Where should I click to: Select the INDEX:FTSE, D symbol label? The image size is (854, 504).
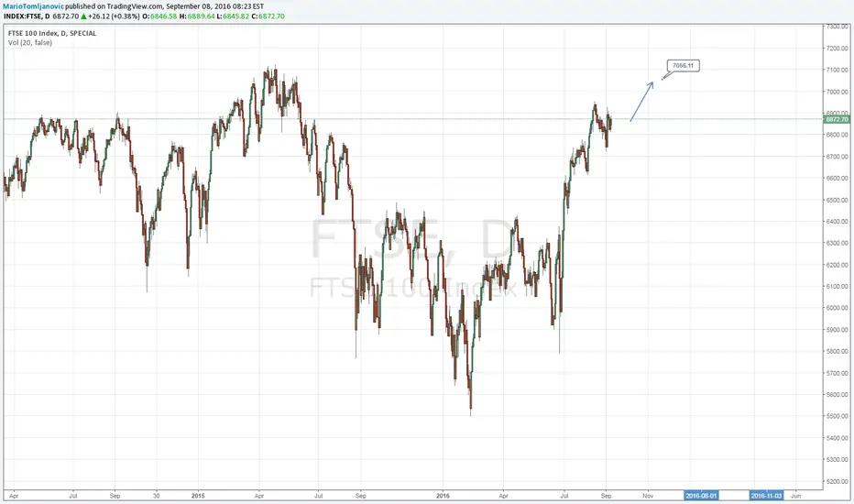[27, 16]
